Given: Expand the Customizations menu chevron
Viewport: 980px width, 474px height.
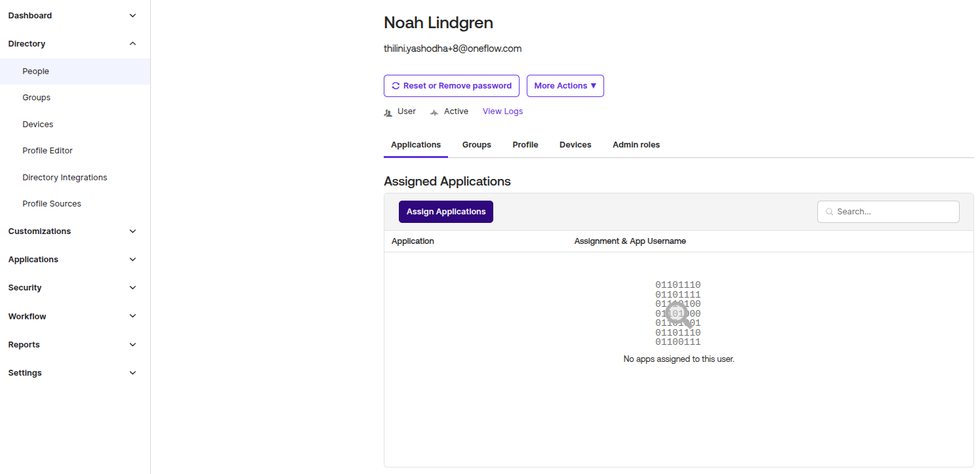Looking at the screenshot, I should 133,231.
